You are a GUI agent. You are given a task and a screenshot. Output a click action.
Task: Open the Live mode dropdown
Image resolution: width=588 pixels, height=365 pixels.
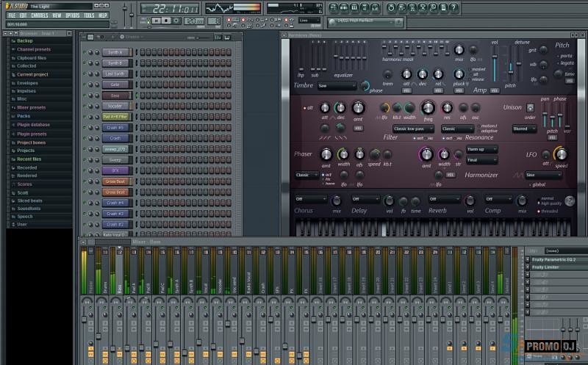[309, 21]
